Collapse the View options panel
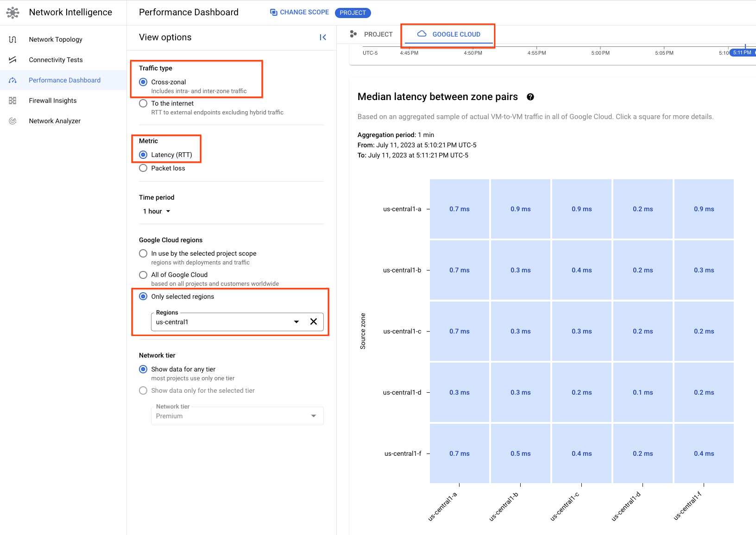756x535 pixels. pyautogui.click(x=323, y=38)
